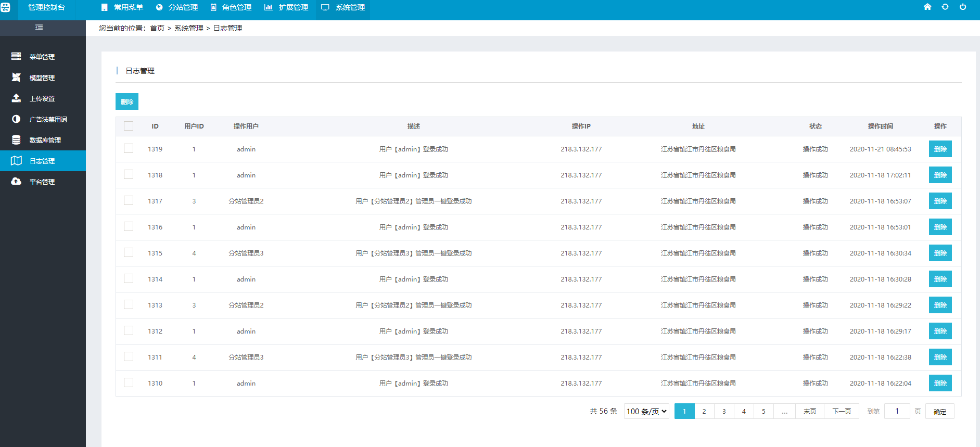
Task: Click the 上传设置 upload icon
Action: click(16, 98)
